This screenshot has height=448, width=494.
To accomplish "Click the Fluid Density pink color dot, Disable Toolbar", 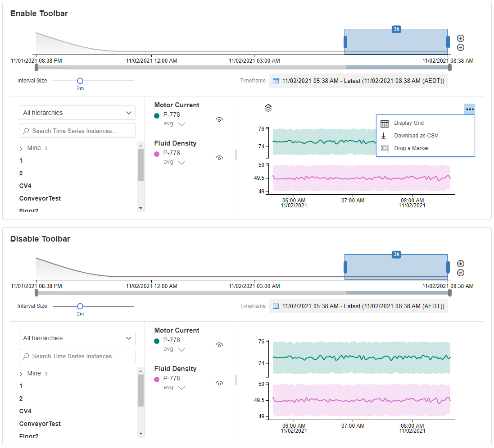I will (x=157, y=379).
